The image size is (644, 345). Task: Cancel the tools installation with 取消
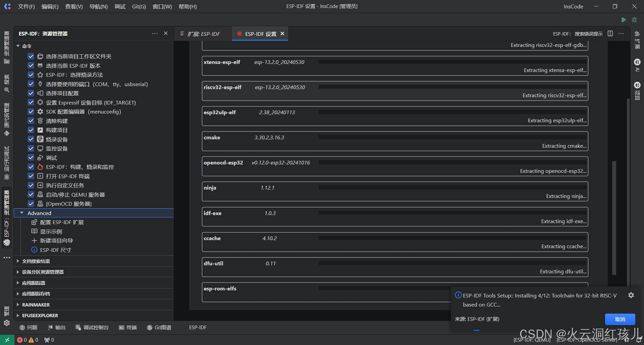[x=620, y=319]
